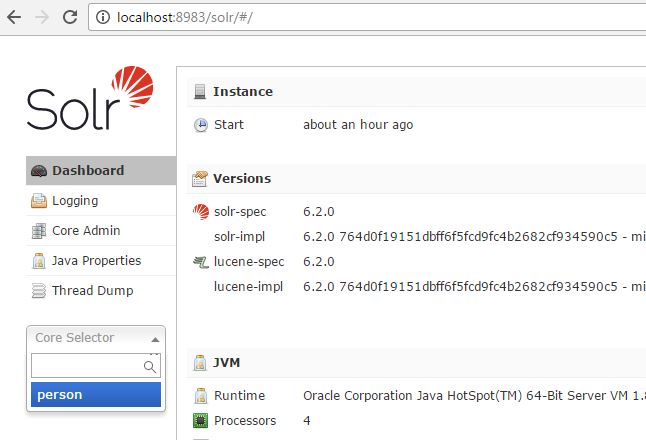Click the Thread Dump stack icon

pyautogui.click(x=40, y=291)
